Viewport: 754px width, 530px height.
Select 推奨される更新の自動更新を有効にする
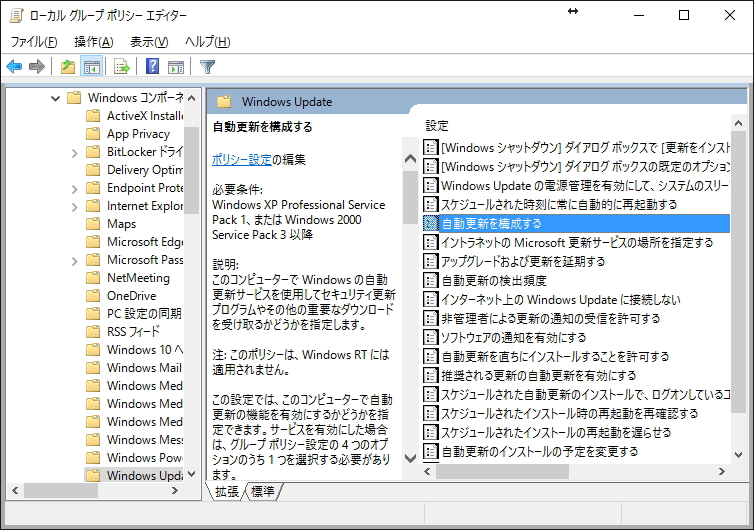point(539,375)
